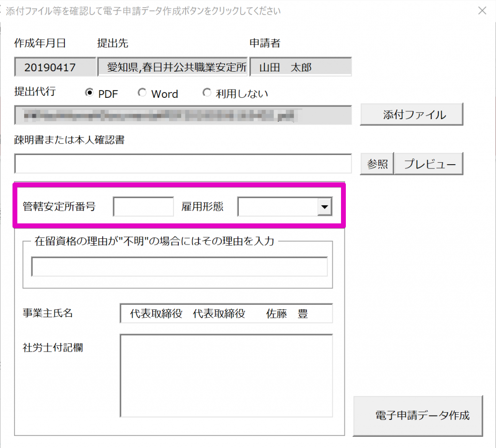Click the 添付ファイル button
This screenshot has width=496, height=448.
coord(411,115)
